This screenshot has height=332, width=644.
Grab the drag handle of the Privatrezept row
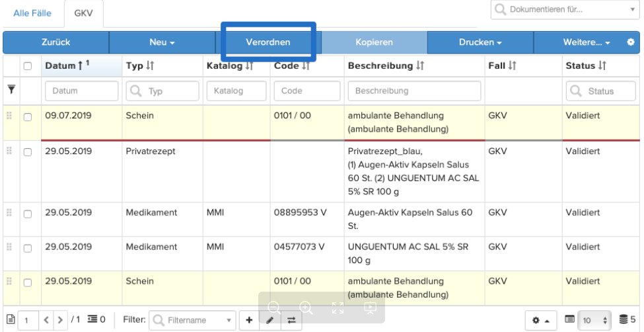9,151
